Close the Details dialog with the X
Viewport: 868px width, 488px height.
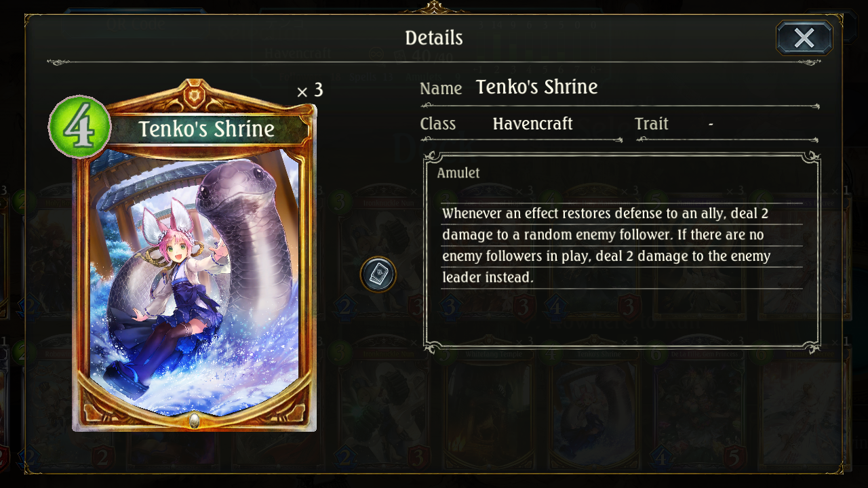point(804,38)
